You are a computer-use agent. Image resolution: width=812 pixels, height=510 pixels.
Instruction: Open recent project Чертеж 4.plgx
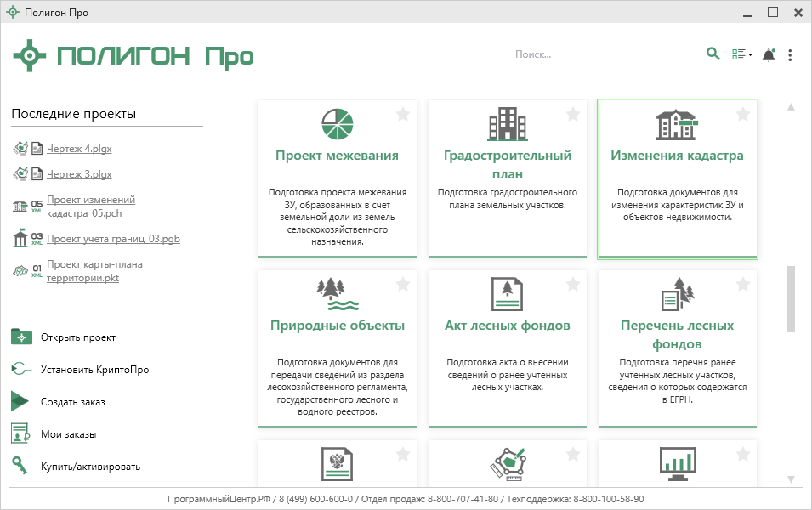coord(79,149)
